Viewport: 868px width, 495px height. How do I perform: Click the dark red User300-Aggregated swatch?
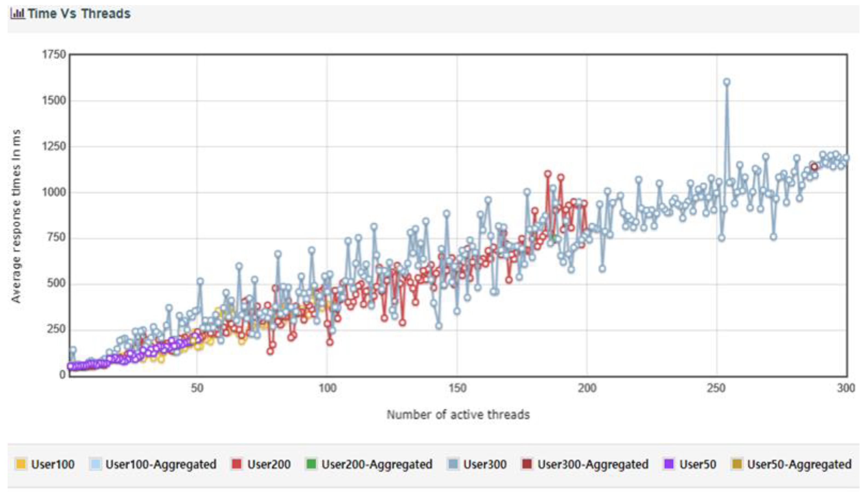pyautogui.click(x=527, y=464)
